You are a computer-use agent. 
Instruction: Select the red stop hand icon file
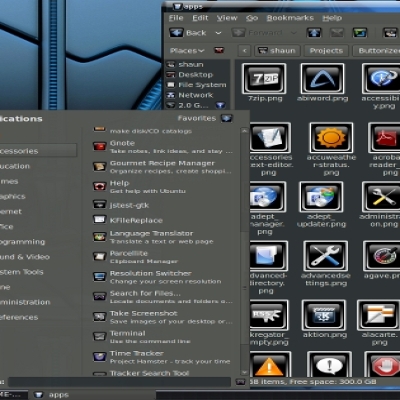[383, 364]
